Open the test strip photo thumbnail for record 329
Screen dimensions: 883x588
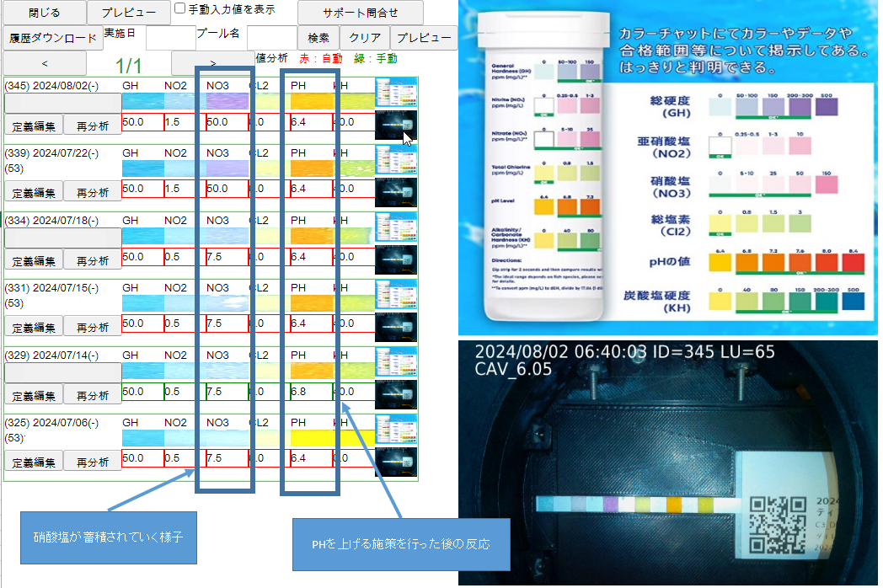[x=395, y=393]
